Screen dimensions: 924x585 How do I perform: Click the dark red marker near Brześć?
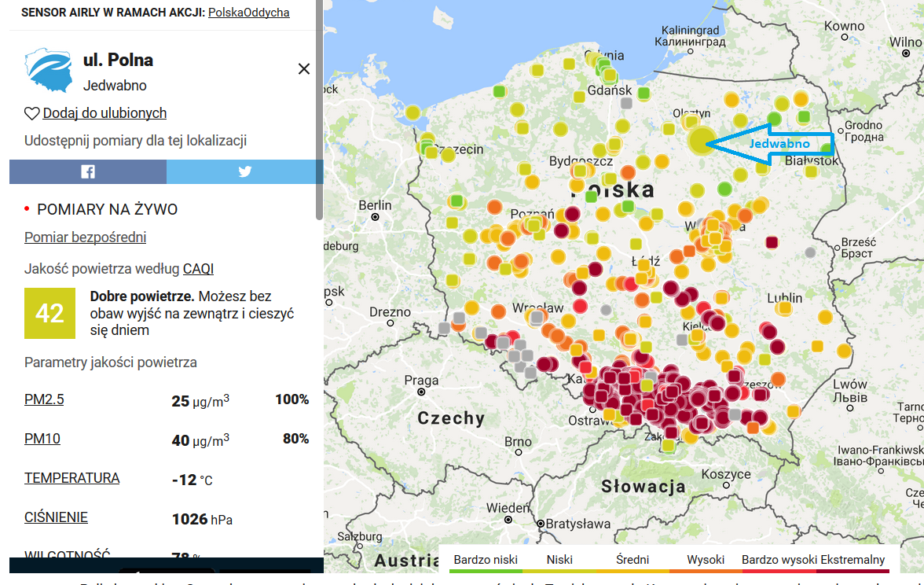(772, 242)
